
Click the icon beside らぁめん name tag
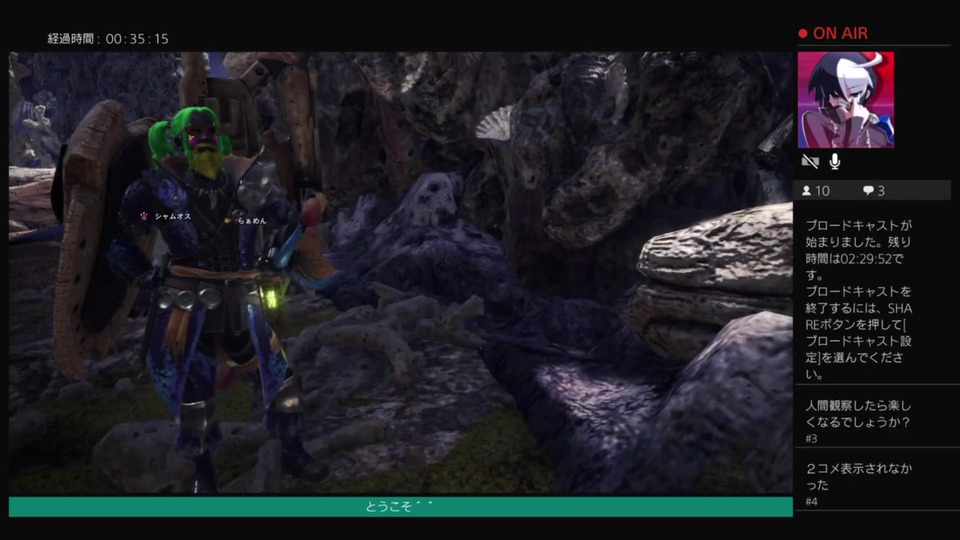228,220
